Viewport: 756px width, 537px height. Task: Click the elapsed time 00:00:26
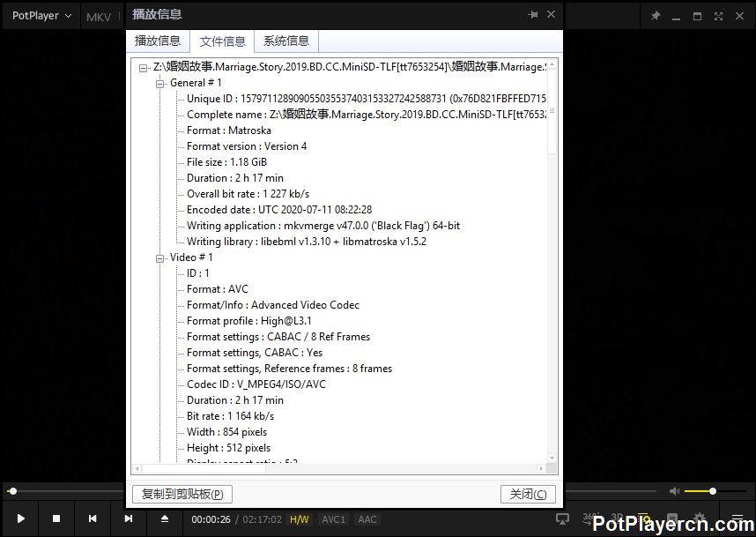click(x=211, y=519)
